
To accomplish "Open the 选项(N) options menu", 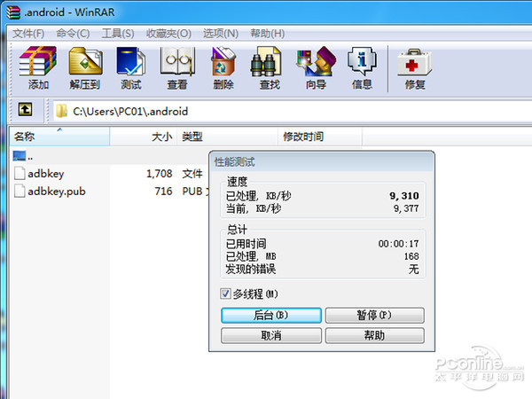I will tap(221, 34).
